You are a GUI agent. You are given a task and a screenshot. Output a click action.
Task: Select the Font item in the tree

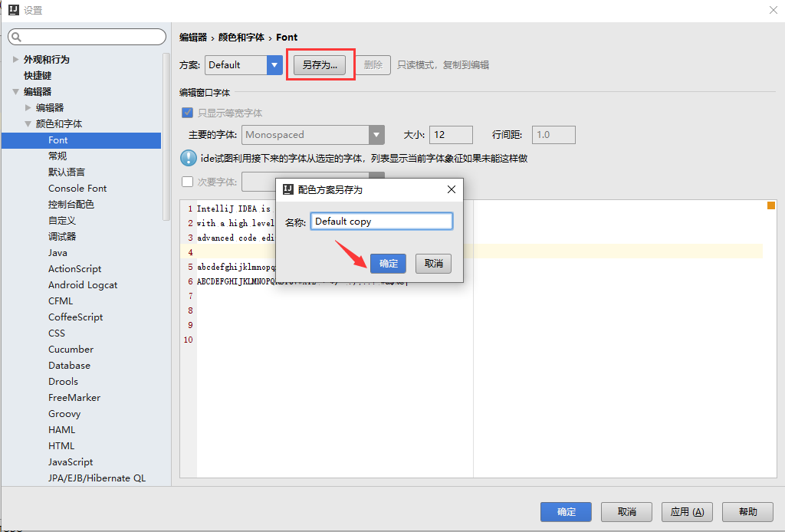click(x=81, y=140)
